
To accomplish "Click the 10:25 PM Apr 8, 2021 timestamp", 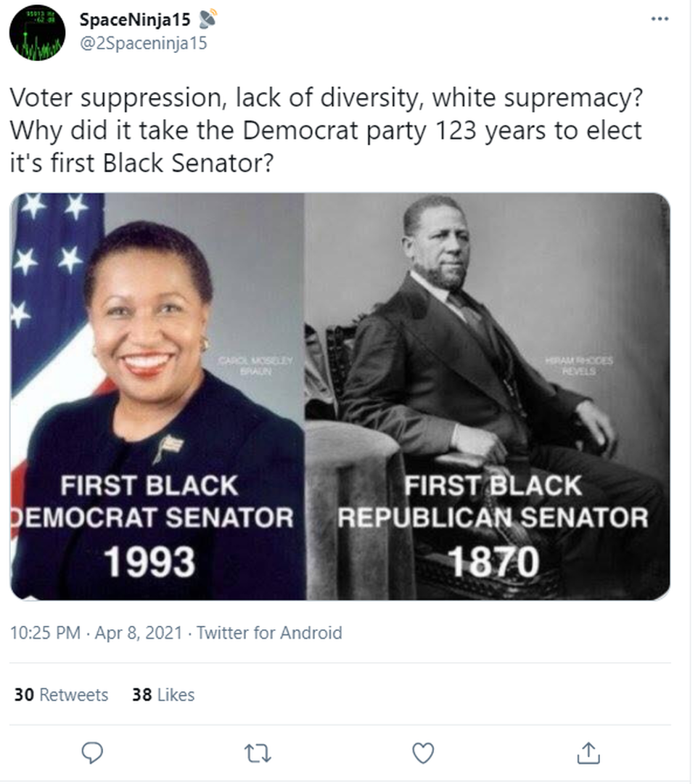I will [96, 632].
